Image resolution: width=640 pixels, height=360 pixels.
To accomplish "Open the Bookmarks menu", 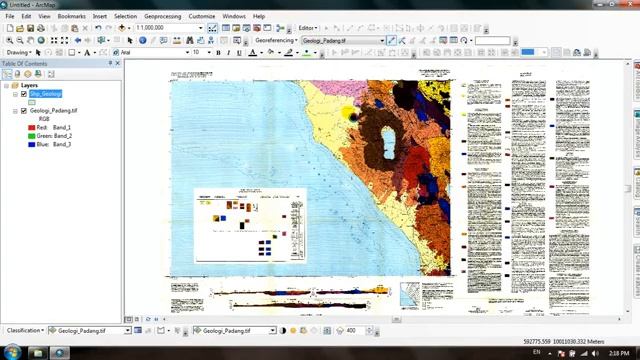I will [x=71, y=16].
